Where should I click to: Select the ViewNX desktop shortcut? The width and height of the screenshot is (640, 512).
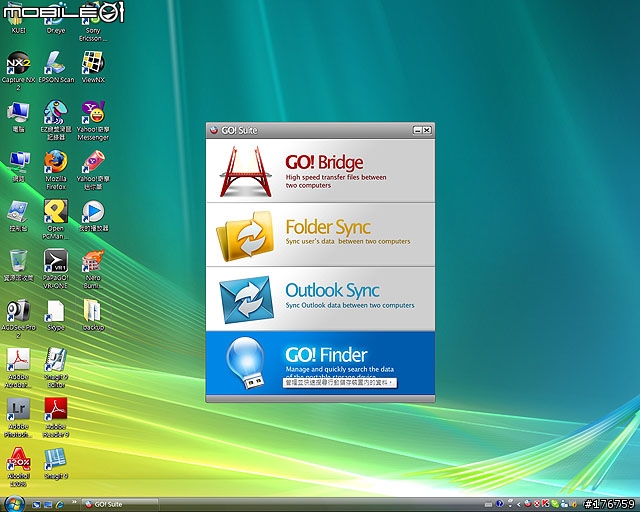pyautogui.click(x=93, y=67)
